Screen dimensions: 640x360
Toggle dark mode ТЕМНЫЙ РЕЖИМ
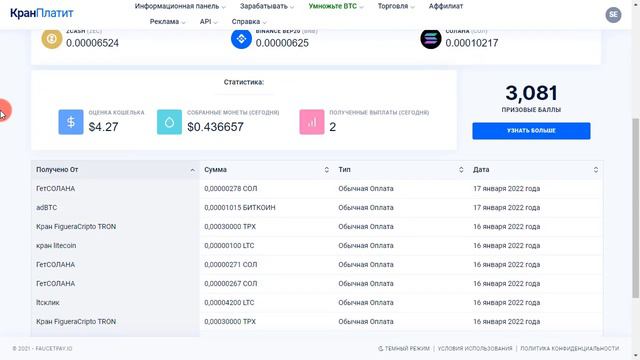coord(404,349)
